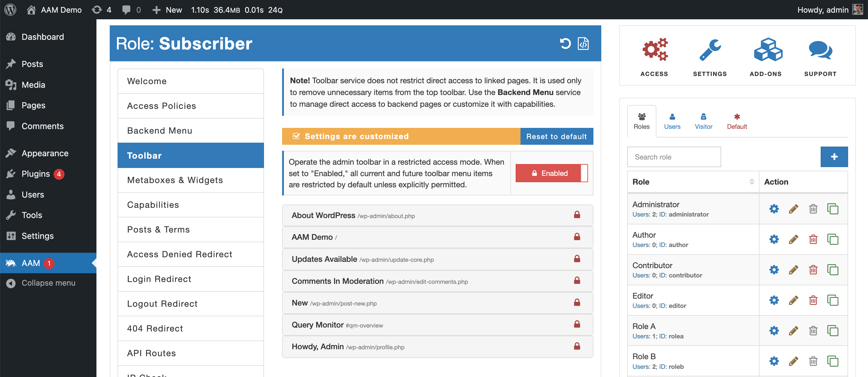The image size is (868, 377).
Task: Edit Role B with pencil icon
Action: coord(793,361)
